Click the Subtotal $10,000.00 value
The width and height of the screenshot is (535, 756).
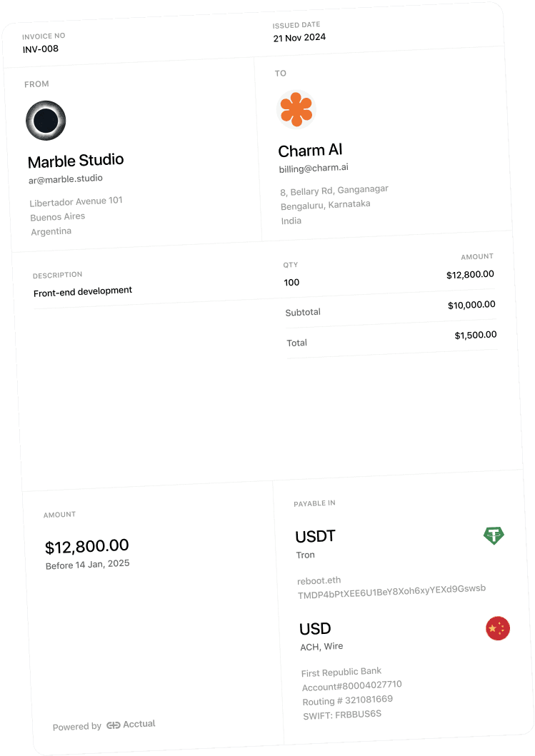[471, 306]
